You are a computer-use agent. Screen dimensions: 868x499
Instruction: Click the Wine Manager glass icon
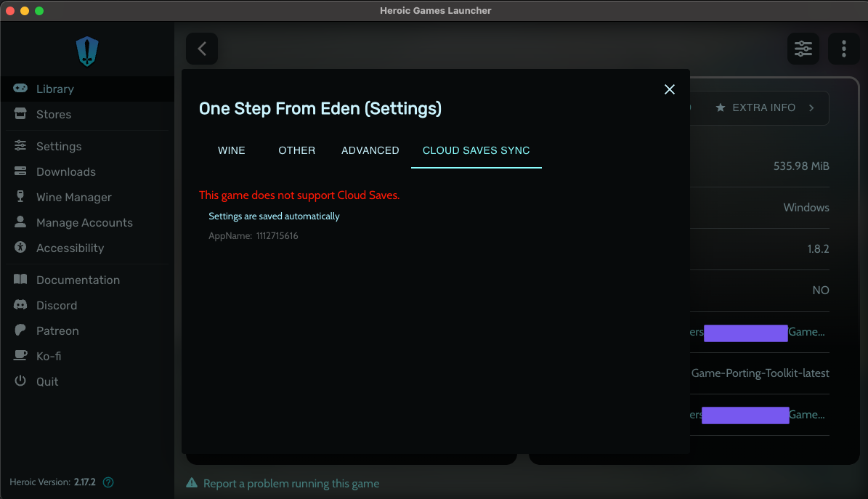20,197
